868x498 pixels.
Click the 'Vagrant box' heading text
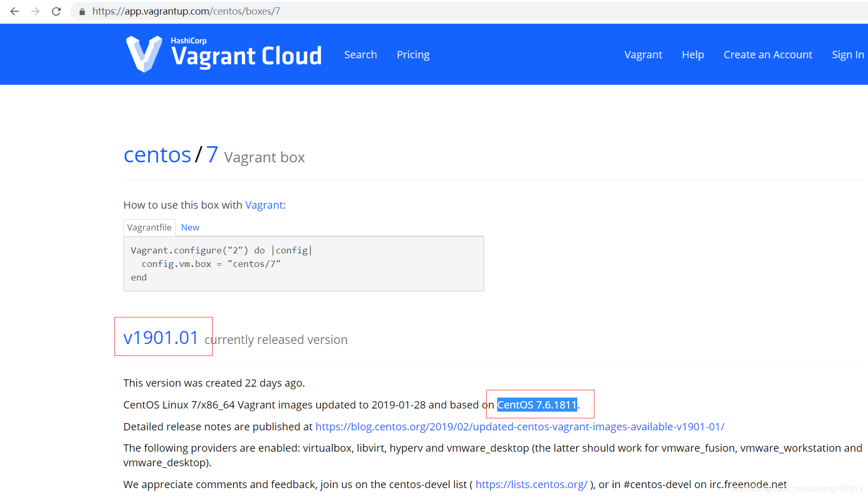tap(264, 157)
